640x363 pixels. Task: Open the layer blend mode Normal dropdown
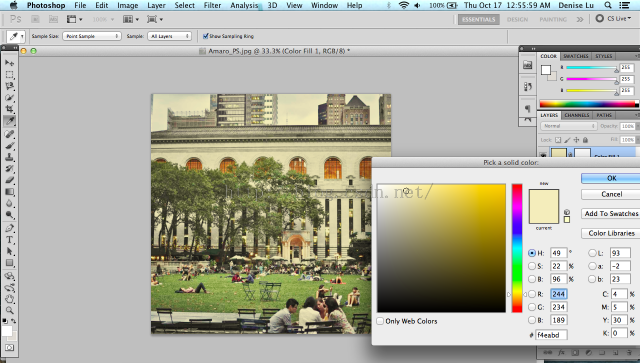(x=569, y=126)
